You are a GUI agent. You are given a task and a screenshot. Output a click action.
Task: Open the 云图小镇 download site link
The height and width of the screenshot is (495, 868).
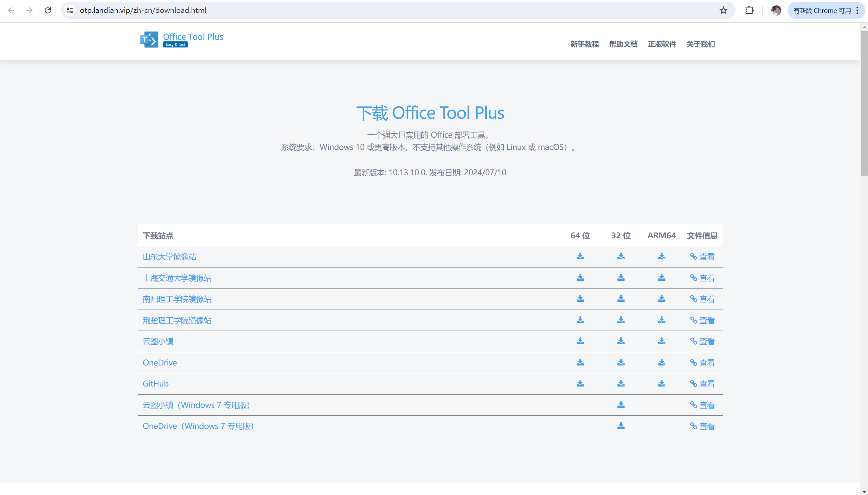tap(158, 341)
